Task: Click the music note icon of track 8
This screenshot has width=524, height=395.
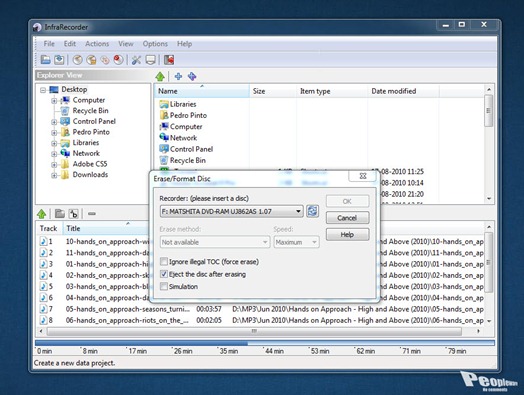Action: (x=43, y=320)
